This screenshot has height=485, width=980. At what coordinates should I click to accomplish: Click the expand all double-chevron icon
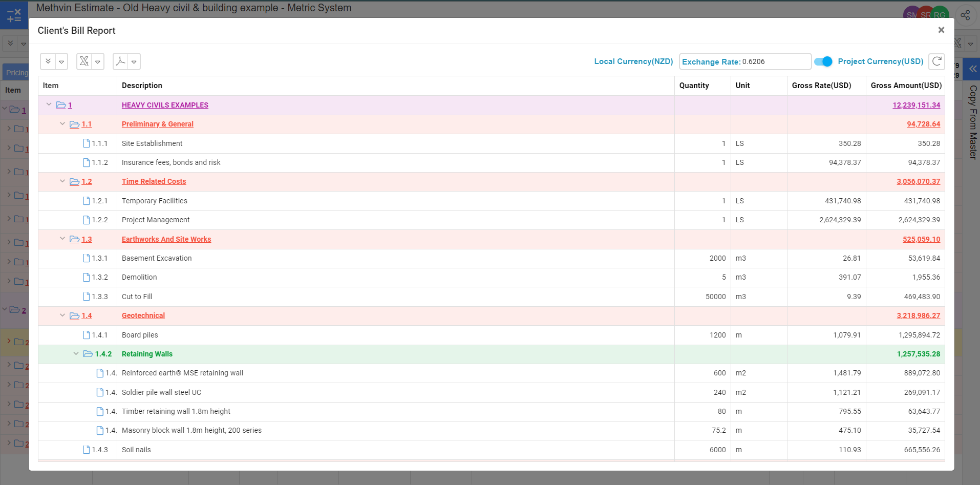[48, 61]
